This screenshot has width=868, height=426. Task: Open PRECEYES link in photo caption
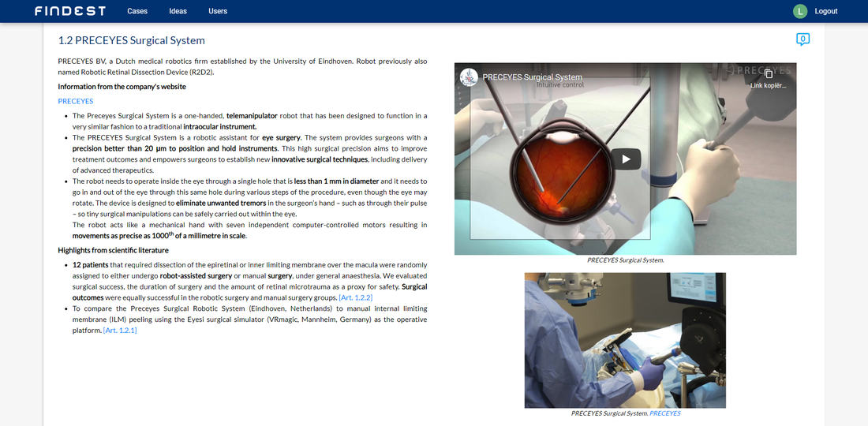[665, 413]
